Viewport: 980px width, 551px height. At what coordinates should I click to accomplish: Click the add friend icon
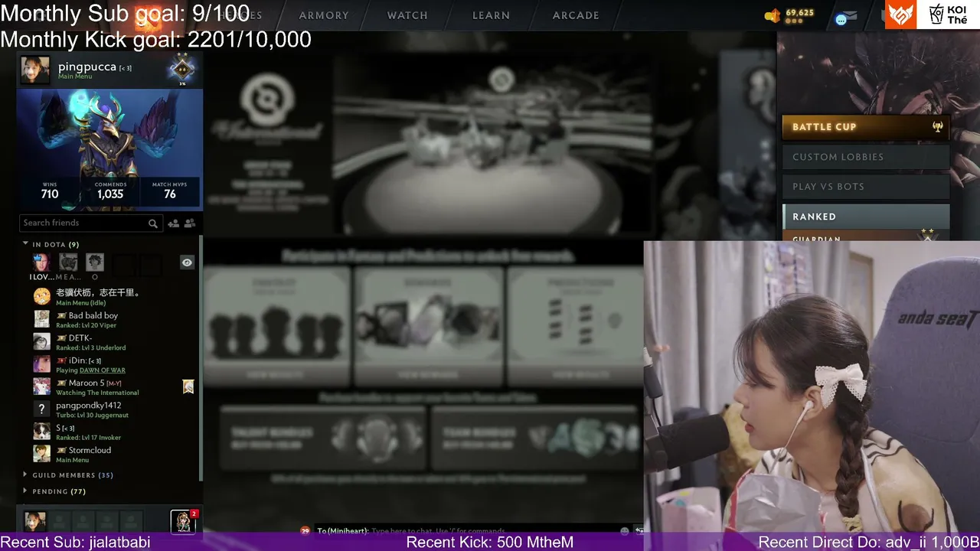point(174,223)
